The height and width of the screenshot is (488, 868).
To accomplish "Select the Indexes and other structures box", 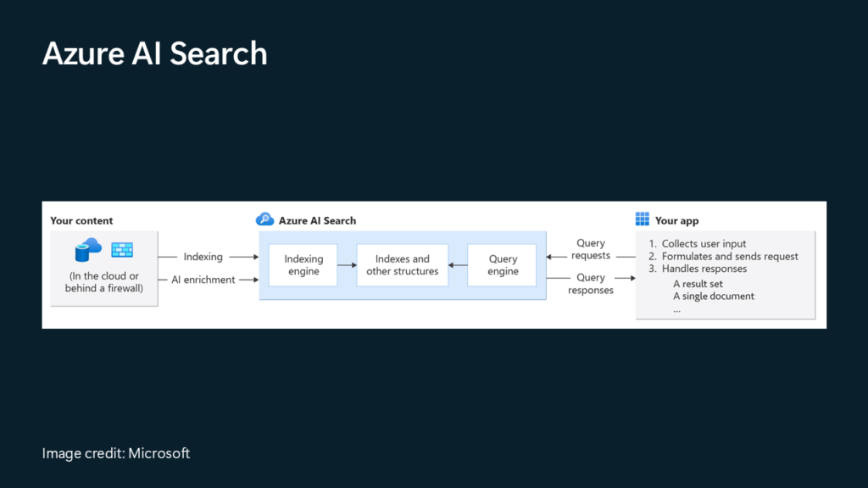I will point(403,265).
